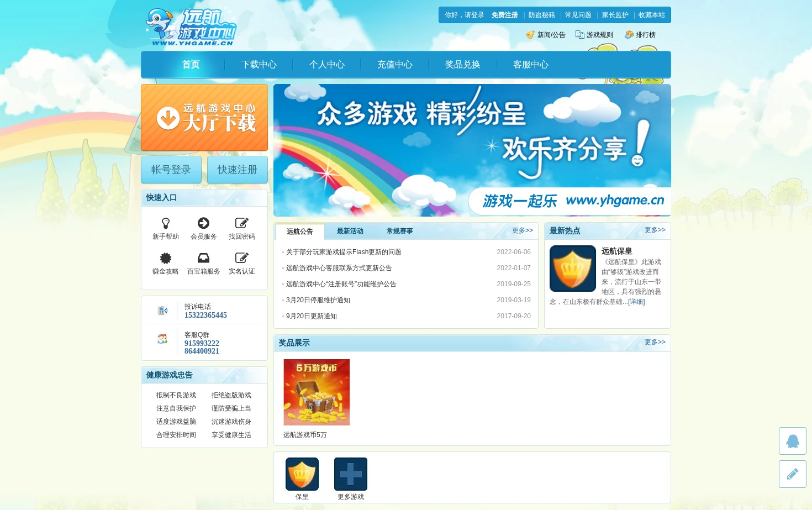This screenshot has width=812, height=510.
Task: Open 9月20日更新通知 announcement
Action: coord(312,316)
